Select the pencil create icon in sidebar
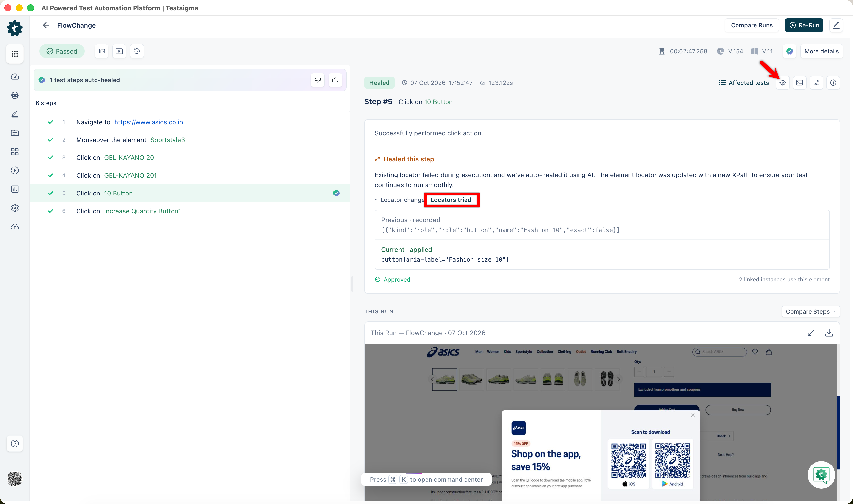Image resolution: width=853 pixels, height=504 pixels. (15, 114)
